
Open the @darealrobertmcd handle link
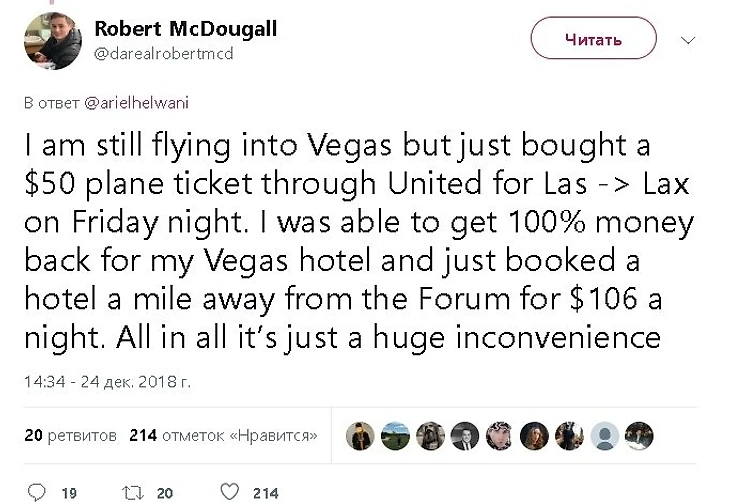pos(163,54)
